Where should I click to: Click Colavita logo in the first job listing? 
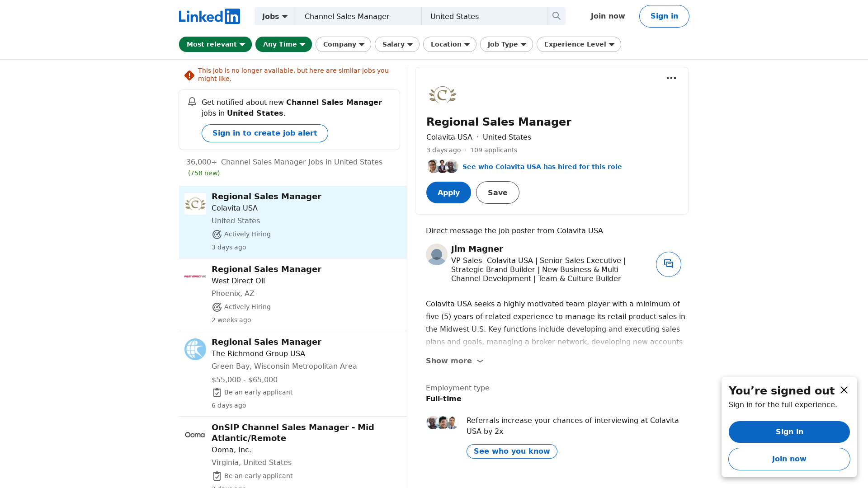(195, 204)
